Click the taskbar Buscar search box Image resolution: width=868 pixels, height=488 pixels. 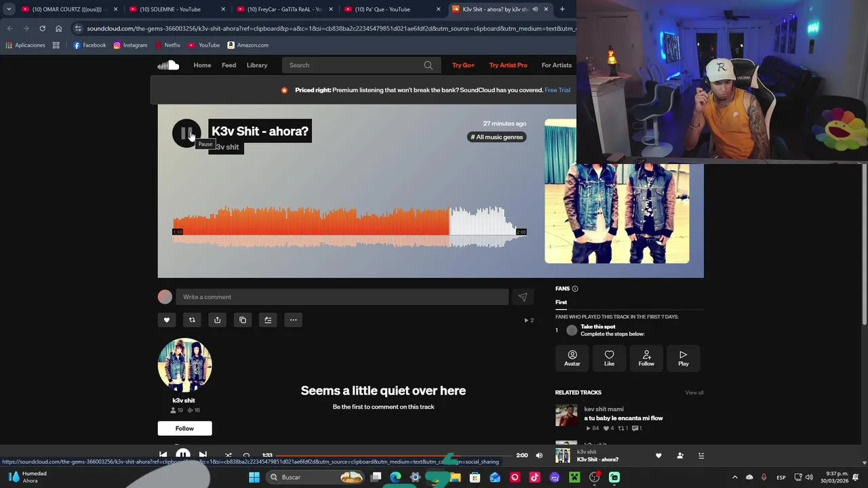[316, 477]
